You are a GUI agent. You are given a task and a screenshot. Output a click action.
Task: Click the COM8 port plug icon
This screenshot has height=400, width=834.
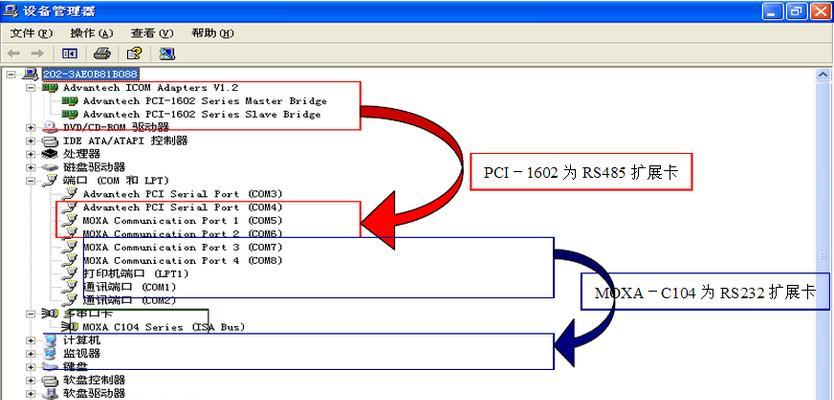70,260
